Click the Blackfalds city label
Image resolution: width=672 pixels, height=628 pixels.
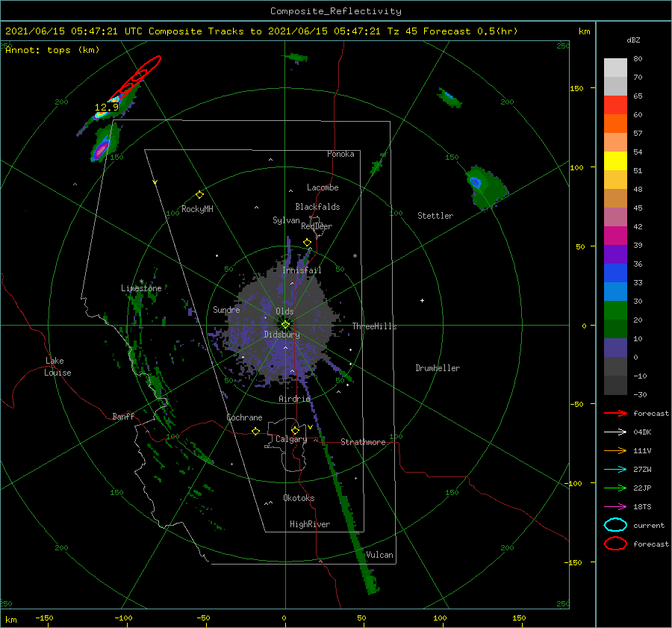pos(317,207)
